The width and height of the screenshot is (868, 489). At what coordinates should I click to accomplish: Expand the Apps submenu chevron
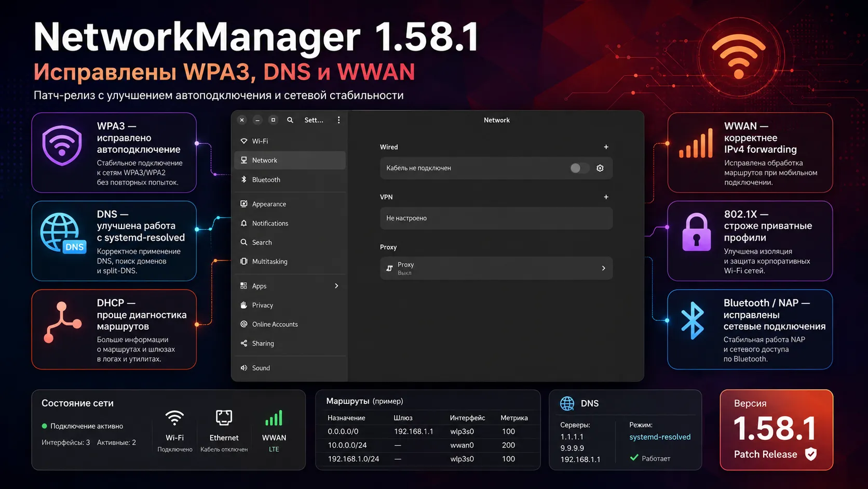click(336, 286)
